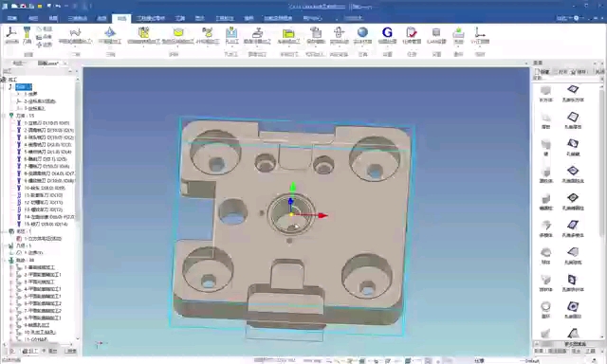The image size is (607, 364).
Task: Select toolpath 9 in the toolpath list
Action: pos(37,325)
